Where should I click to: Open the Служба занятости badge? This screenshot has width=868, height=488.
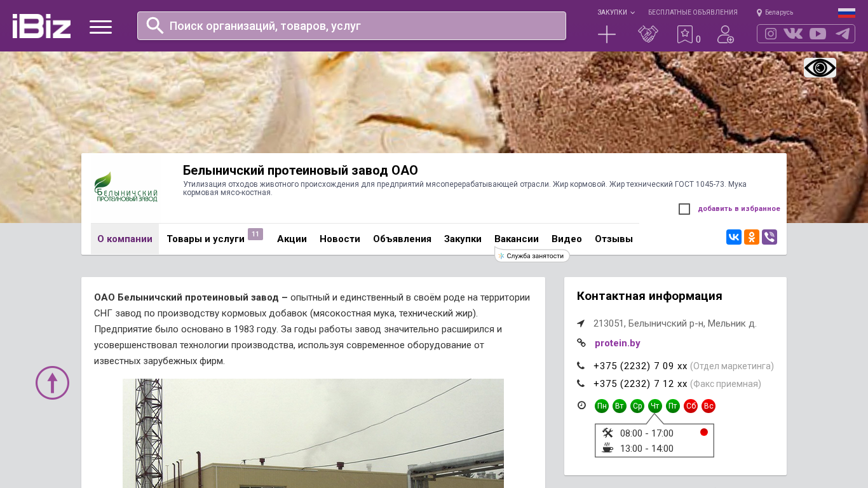[x=532, y=255]
